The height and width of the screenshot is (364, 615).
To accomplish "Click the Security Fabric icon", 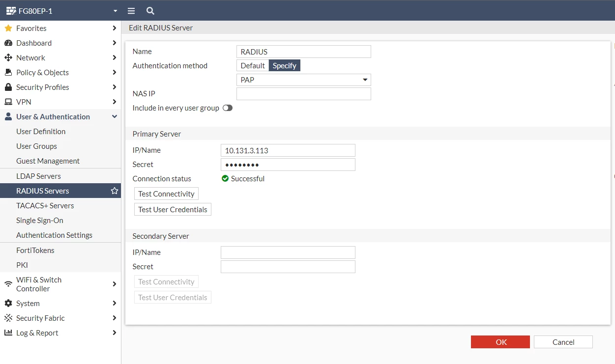I will (x=8, y=318).
